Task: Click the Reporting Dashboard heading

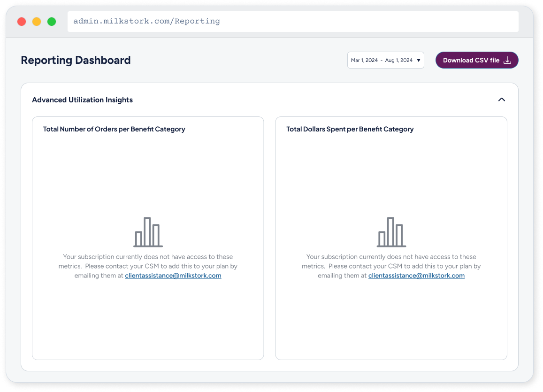Action: point(76,60)
